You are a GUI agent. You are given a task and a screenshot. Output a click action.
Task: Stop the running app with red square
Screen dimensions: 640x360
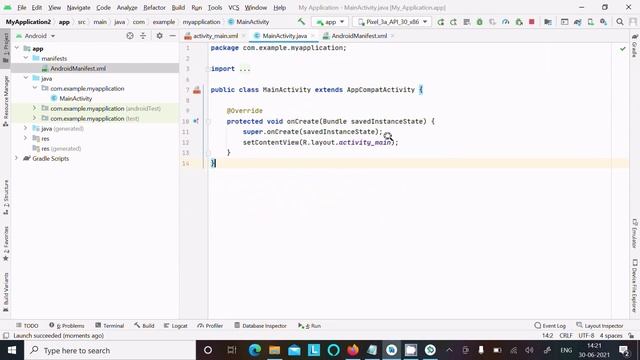[531, 22]
